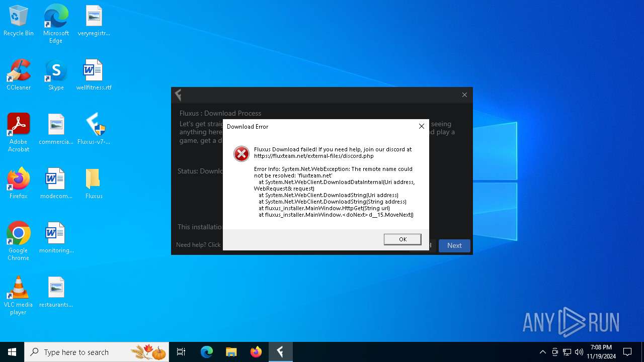Open File Explorer from the taskbar
The height and width of the screenshot is (362, 644).
(231, 352)
